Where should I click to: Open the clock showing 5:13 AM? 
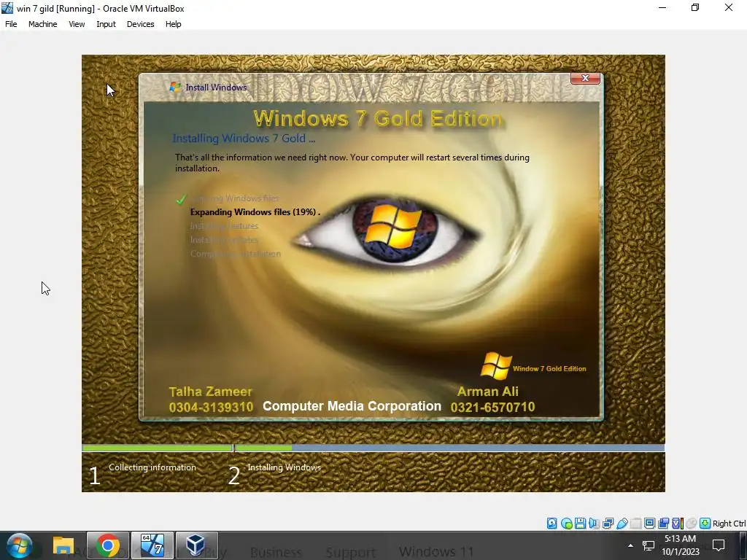click(x=681, y=545)
